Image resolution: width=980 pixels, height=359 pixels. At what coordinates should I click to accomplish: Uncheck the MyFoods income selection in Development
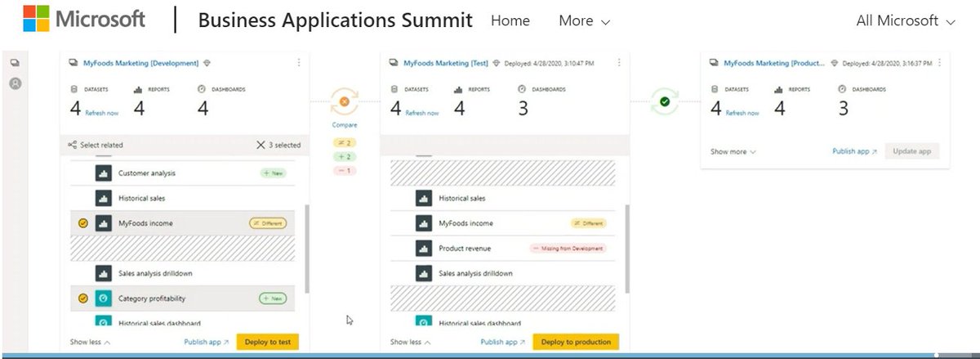[x=82, y=223]
